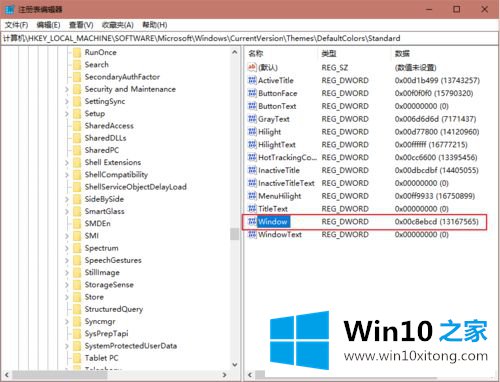Click the SMDEn folder icon
This screenshot has height=382, width=500.
point(77,224)
